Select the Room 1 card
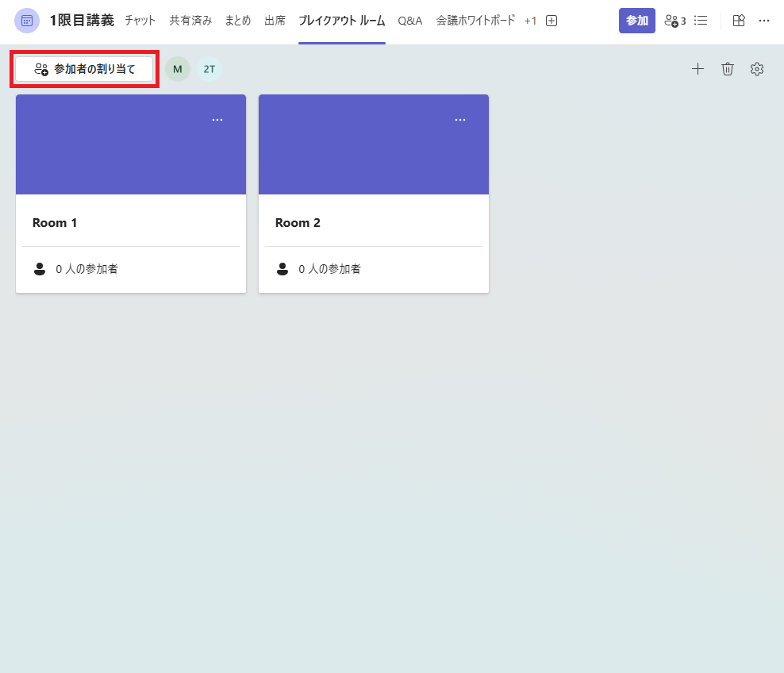The height and width of the screenshot is (673, 784). [x=131, y=223]
